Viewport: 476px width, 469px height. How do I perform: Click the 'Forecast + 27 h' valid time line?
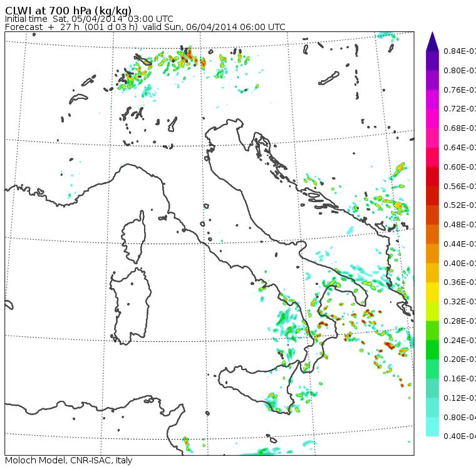point(145,28)
